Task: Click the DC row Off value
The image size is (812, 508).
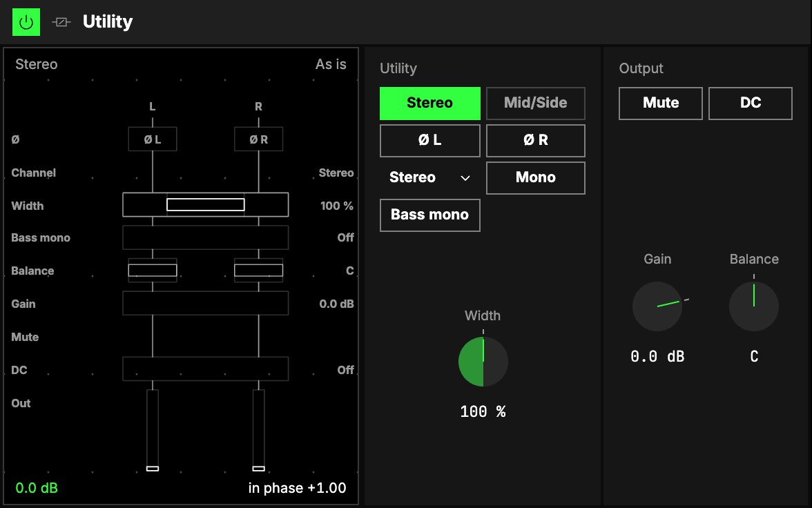Action: pyautogui.click(x=345, y=370)
